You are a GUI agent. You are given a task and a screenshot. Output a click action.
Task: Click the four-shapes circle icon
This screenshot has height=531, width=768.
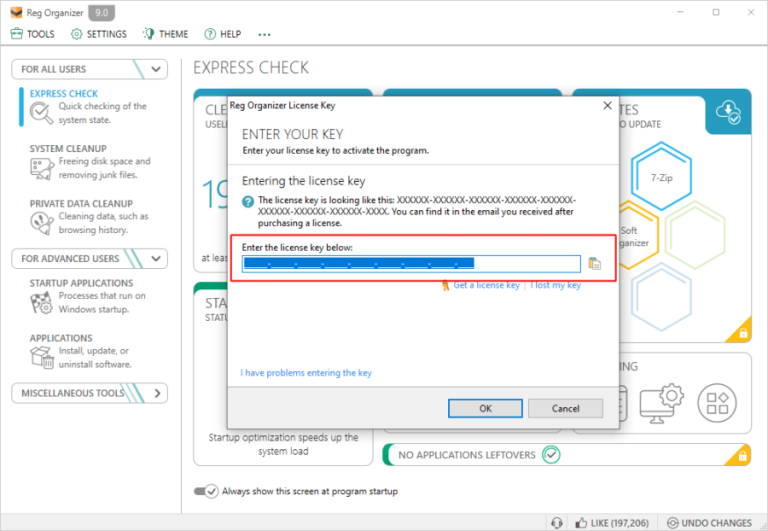point(717,401)
